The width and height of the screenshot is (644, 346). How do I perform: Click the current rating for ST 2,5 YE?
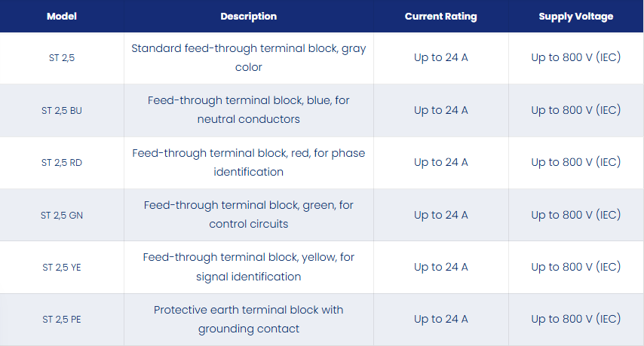click(440, 267)
